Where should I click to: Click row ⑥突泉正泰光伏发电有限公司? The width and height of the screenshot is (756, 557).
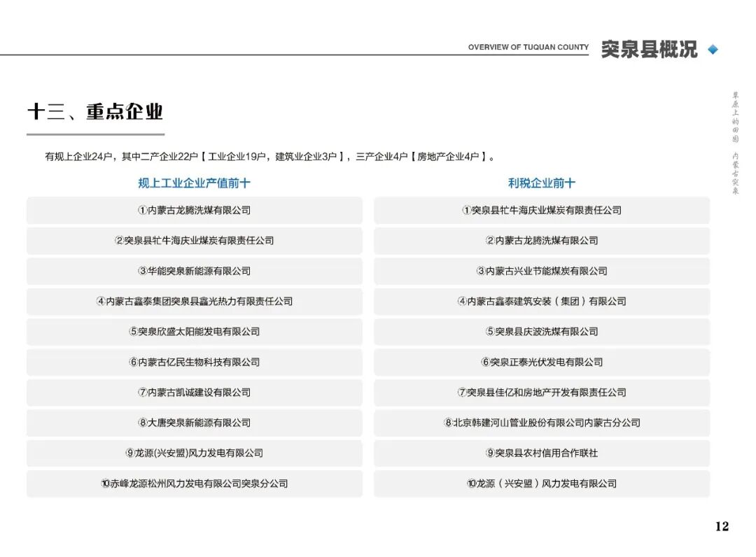[x=542, y=362]
